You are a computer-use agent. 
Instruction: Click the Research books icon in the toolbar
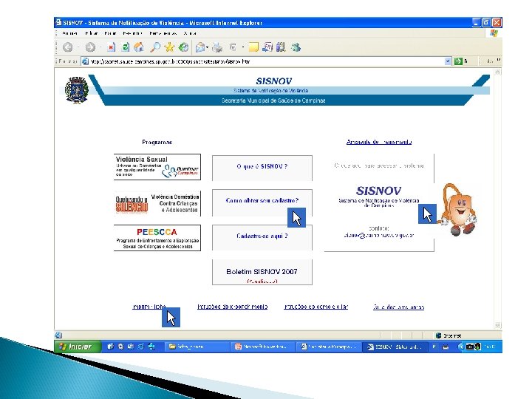click(x=281, y=47)
